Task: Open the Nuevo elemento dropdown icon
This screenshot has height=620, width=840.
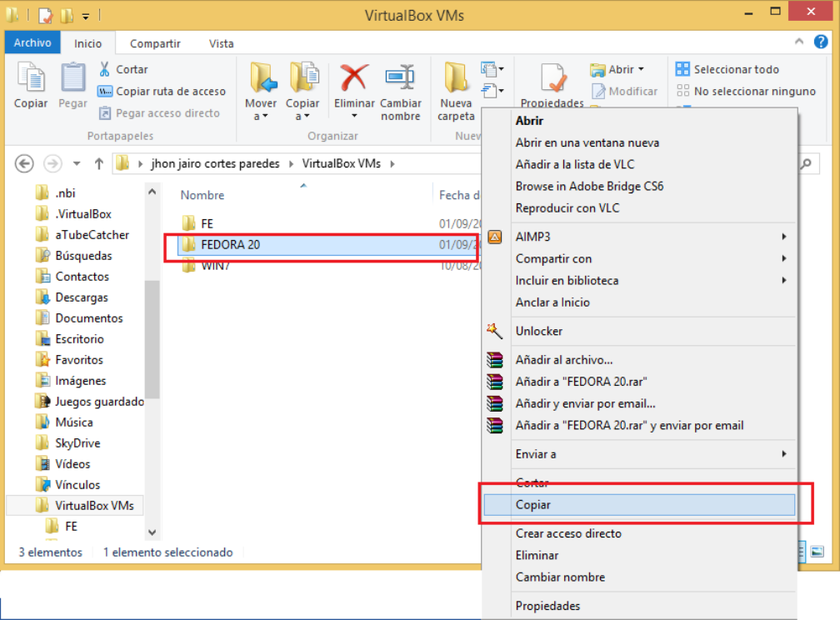Action: click(492, 69)
